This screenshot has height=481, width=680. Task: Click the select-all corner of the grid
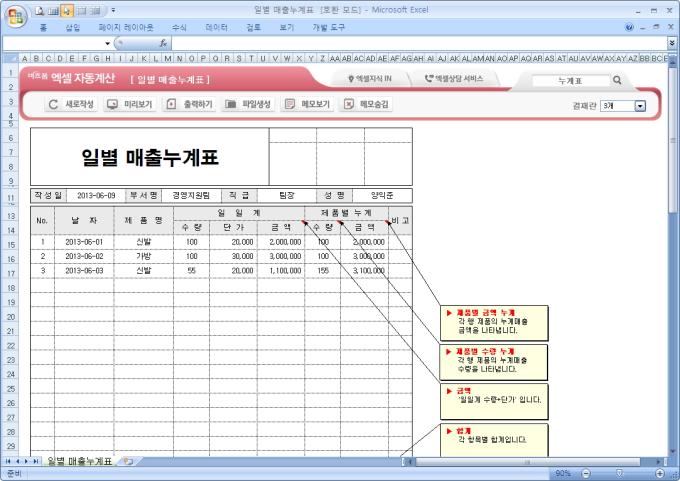10,58
